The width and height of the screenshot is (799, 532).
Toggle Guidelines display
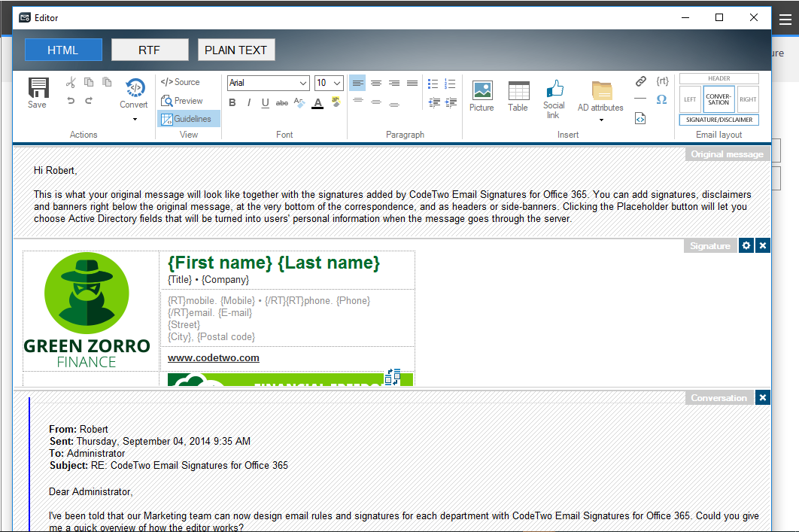pos(189,119)
